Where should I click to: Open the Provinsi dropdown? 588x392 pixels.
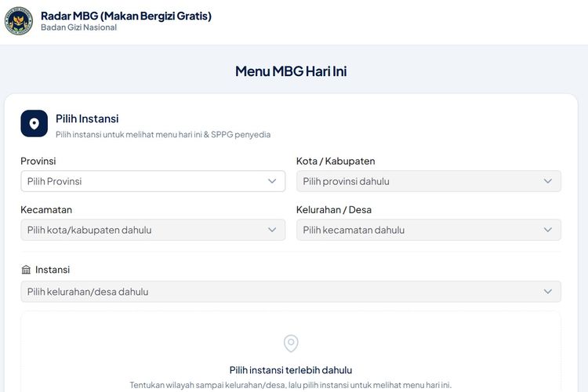click(153, 181)
